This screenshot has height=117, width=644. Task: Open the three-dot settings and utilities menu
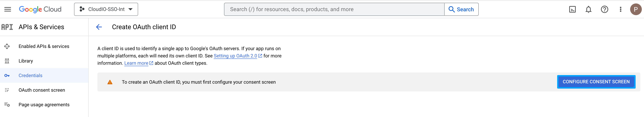point(620,9)
